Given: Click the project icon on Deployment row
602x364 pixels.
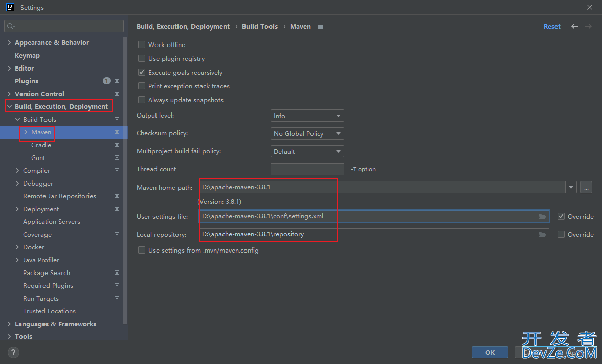Looking at the screenshot, I should [x=117, y=209].
